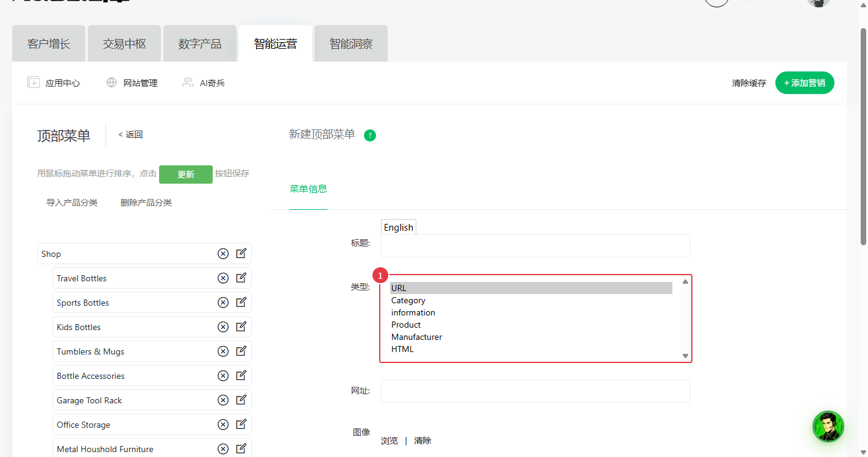868x457 pixels.
Task: Go back via the 返回 link
Action: pos(130,135)
